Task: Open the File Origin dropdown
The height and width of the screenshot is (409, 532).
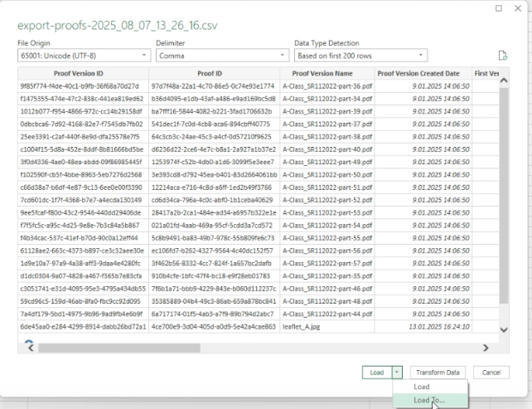Action: pyautogui.click(x=85, y=56)
